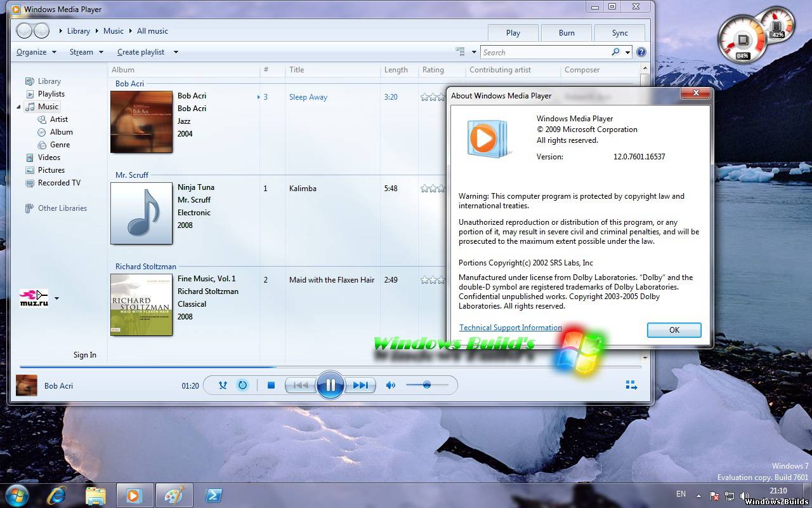Skip to the next track
Screen dimensions: 812x508
point(360,385)
